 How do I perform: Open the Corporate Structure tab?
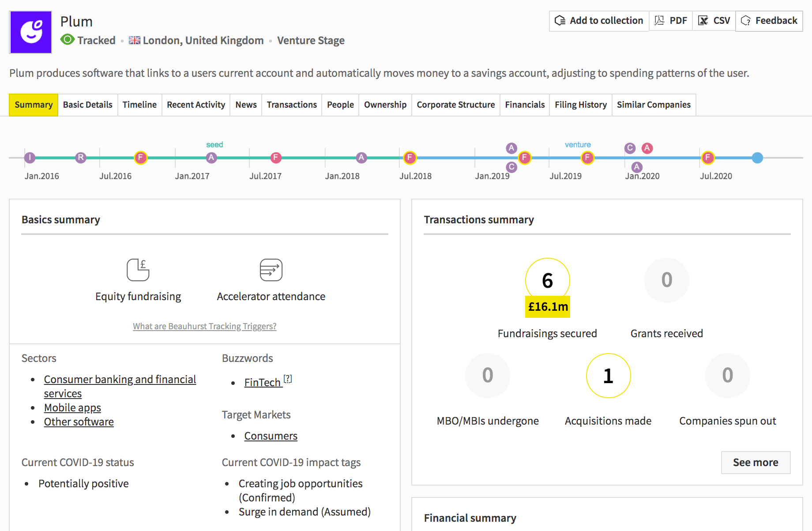pos(456,105)
